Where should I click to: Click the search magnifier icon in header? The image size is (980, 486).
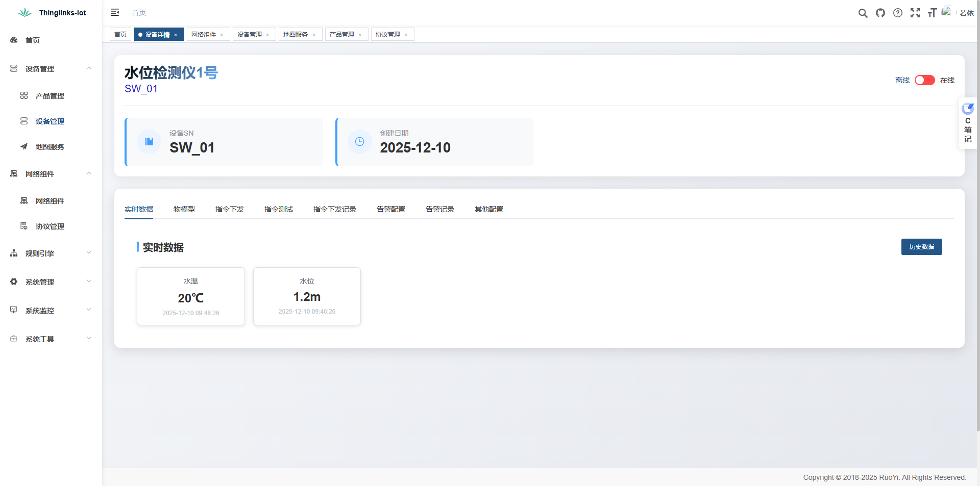click(x=863, y=13)
